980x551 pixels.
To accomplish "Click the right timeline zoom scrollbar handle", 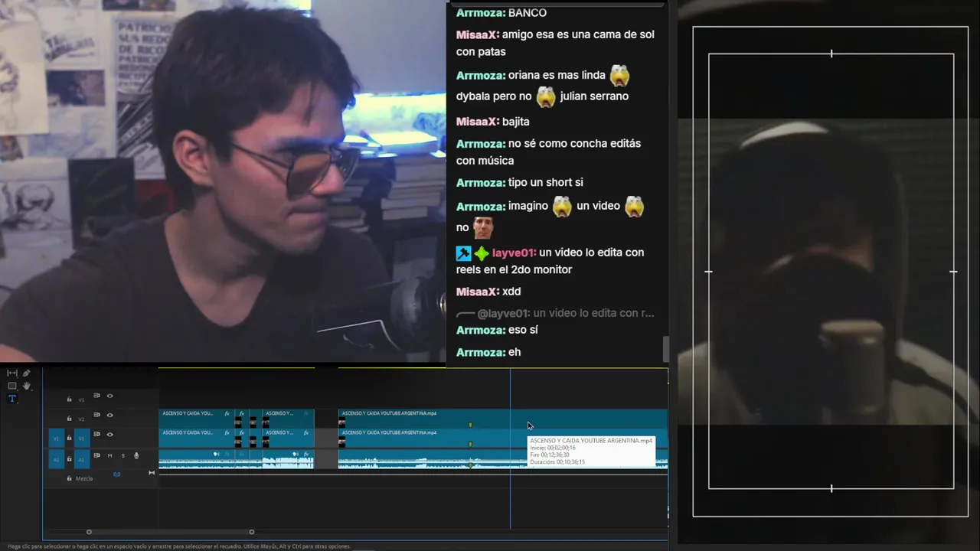I will coord(252,532).
